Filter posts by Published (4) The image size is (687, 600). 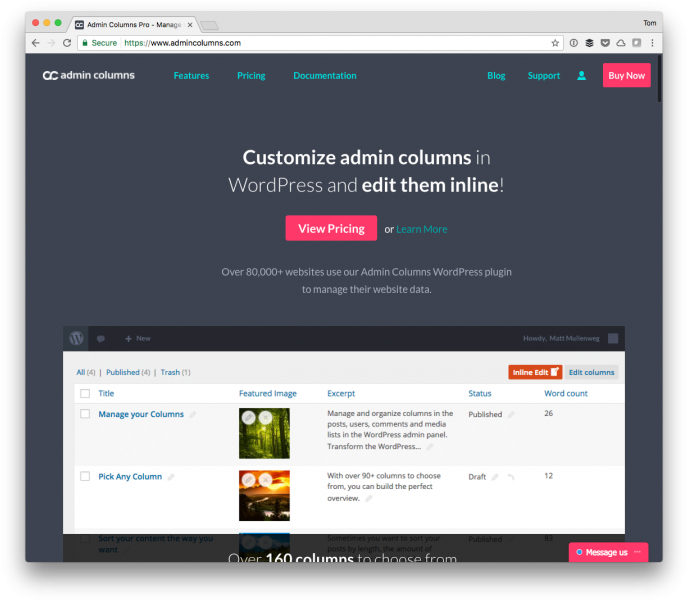[x=128, y=372]
